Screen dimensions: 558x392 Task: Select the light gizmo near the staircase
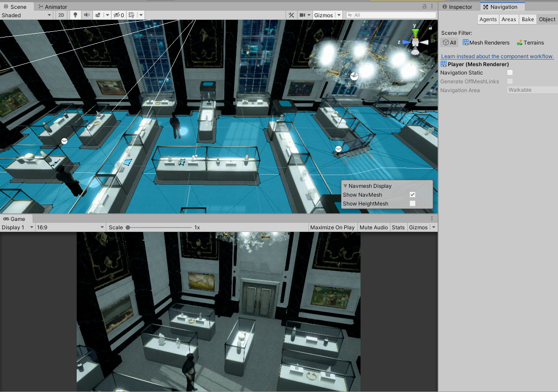(338, 149)
